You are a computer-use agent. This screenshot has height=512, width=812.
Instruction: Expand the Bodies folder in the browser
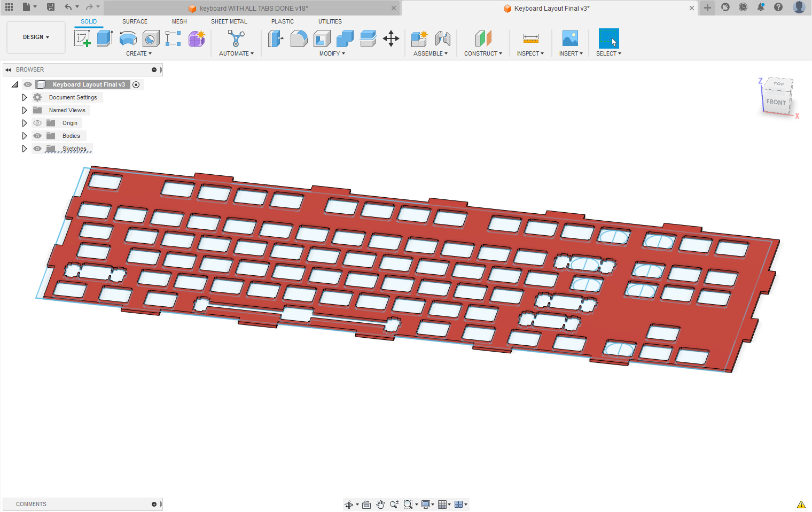pos(24,135)
